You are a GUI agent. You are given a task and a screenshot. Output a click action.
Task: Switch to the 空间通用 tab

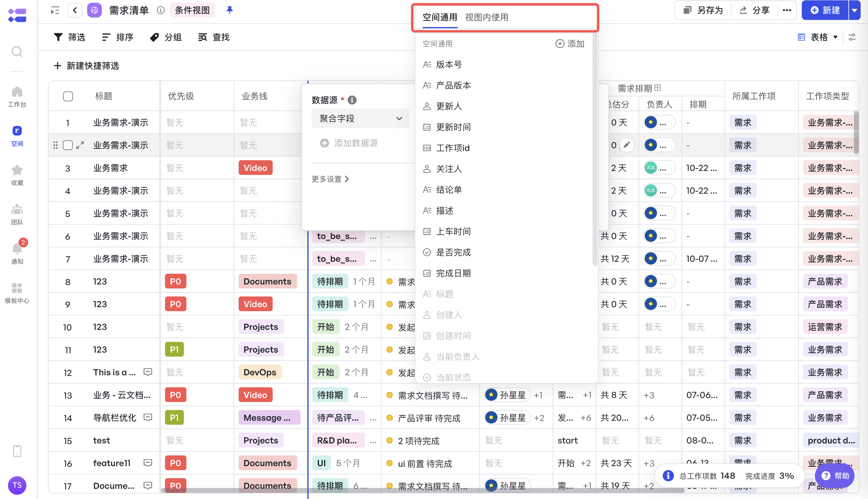pos(440,17)
